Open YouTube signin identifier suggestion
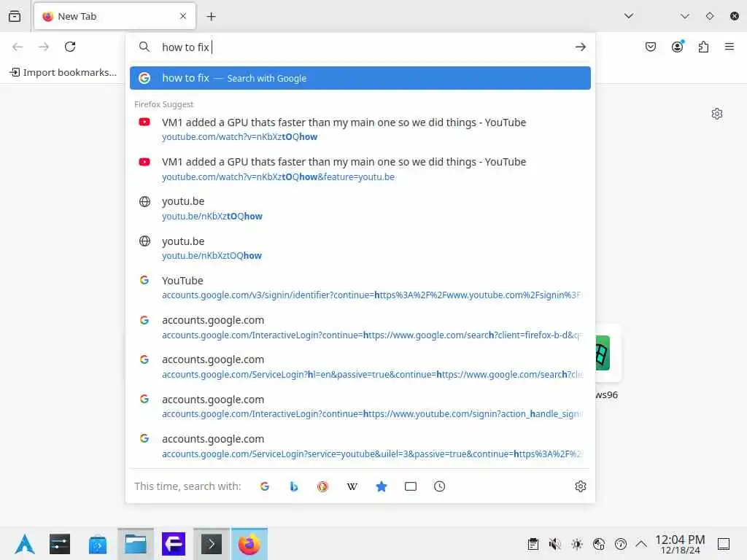 (360, 287)
